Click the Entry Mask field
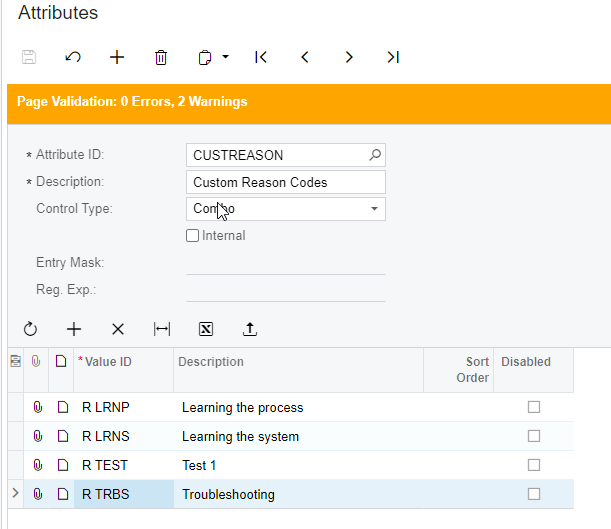This screenshot has width=611, height=529. pyautogui.click(x=286, y=263)
